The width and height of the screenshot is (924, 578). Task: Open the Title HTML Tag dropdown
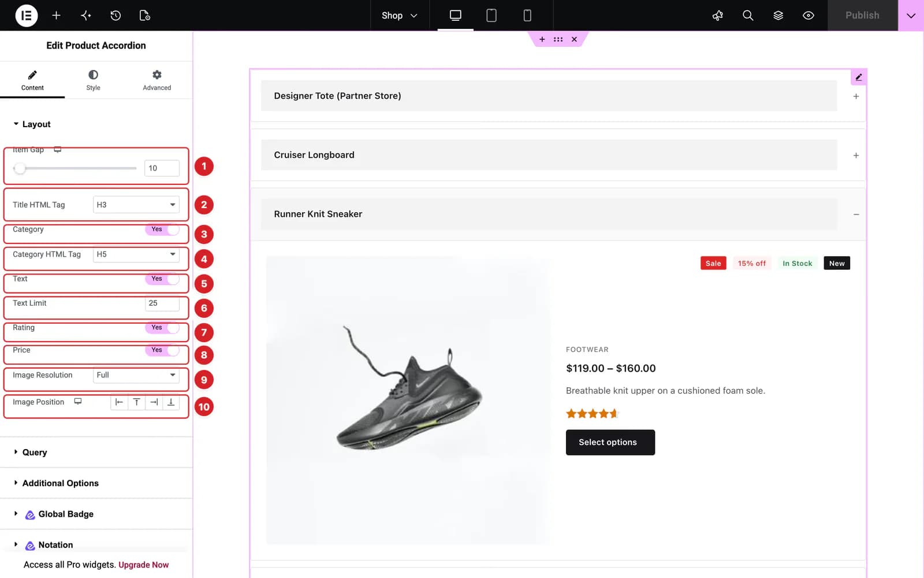pos(136,205)
